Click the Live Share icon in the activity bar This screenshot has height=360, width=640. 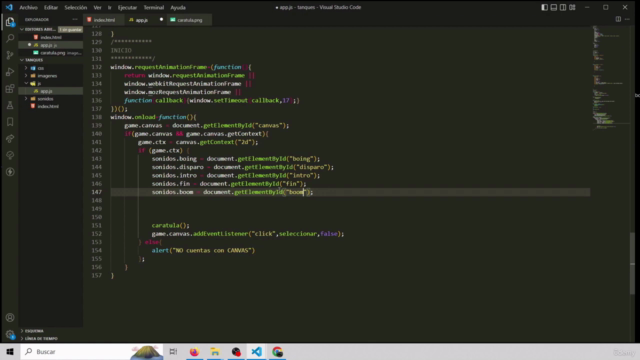[x=10, y=138]
